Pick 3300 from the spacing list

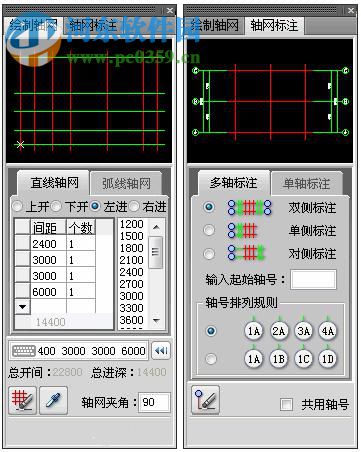click(x=132, y=308)
